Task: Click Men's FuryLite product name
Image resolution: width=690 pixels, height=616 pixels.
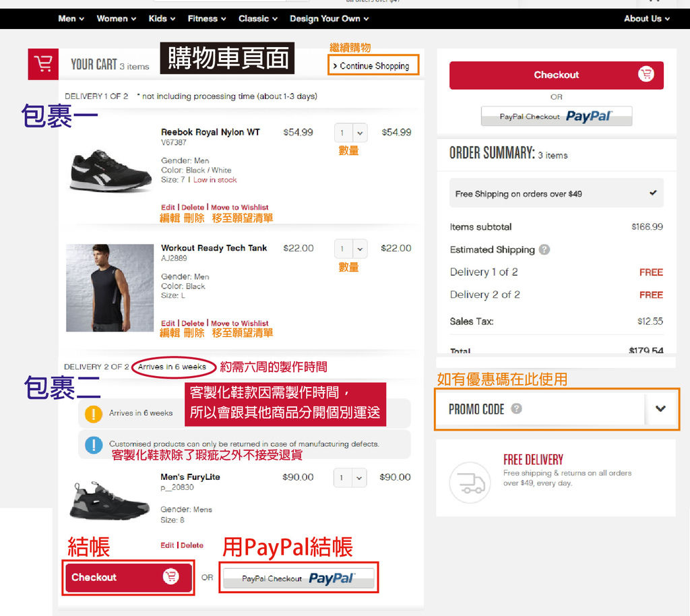Action: coord(190,477)
